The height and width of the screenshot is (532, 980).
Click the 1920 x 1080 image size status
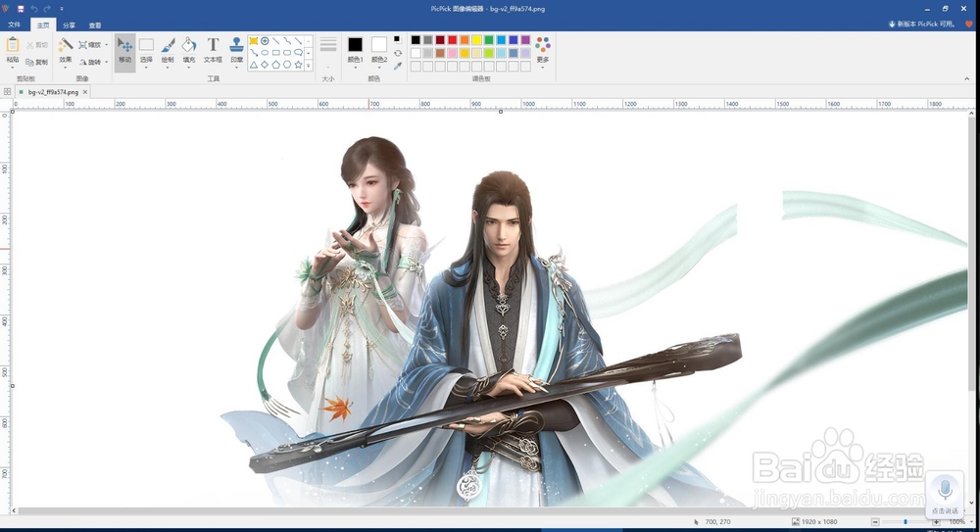point(814,521)
